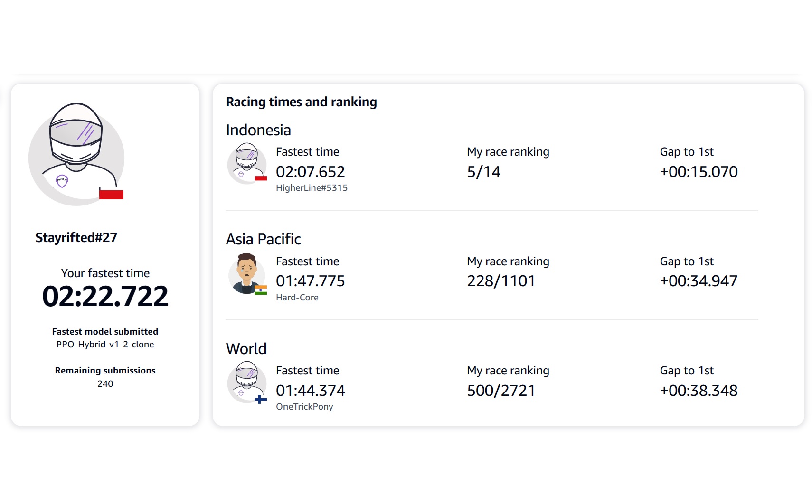Click the Finland flag on OneTrickPony avatar
This screenshot has height=504, width=812.
(x=261, y=400)
